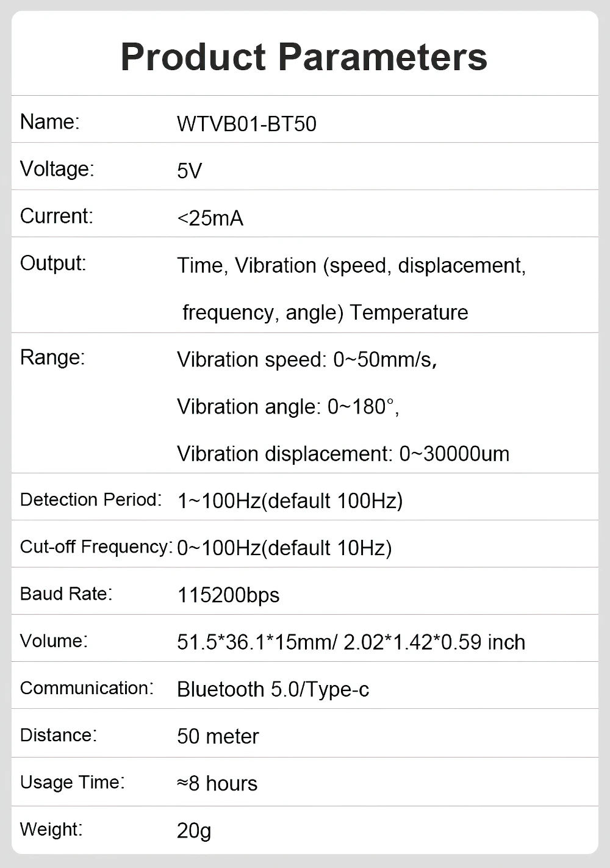Click the Vibration speed 0~50mm/s text
610x868 pixels.
tap(307, 360)
